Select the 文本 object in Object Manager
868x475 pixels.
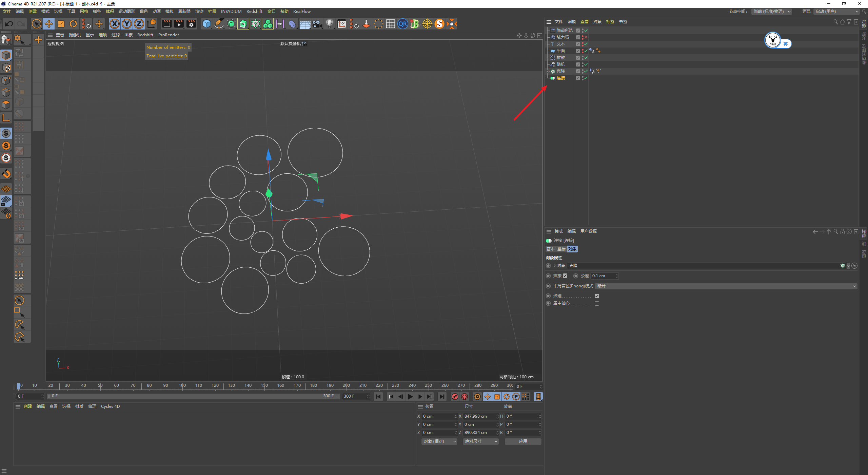560,44
